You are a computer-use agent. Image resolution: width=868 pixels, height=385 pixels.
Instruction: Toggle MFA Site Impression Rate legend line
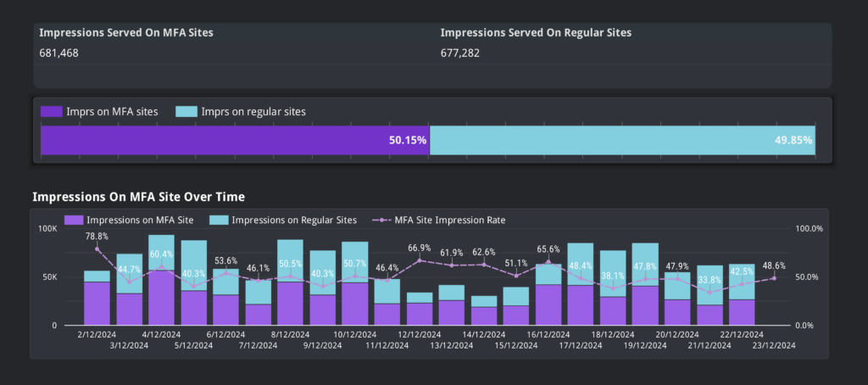tap(439, 220)
